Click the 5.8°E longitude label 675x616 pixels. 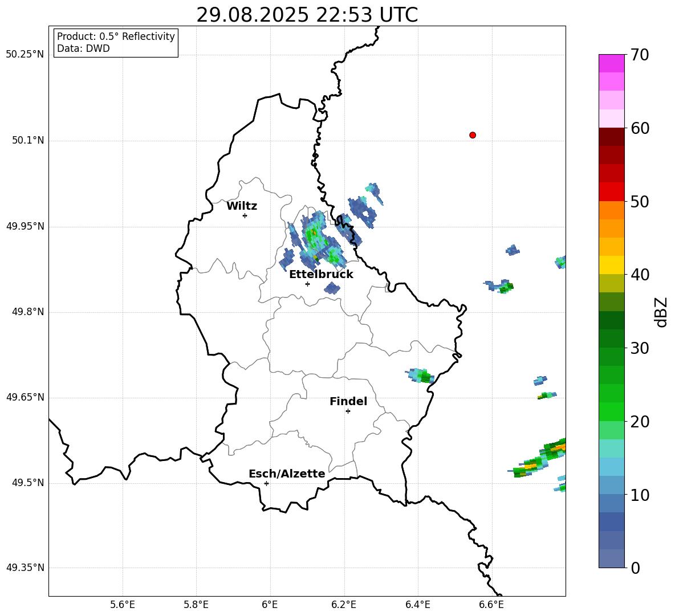[196, 605]
